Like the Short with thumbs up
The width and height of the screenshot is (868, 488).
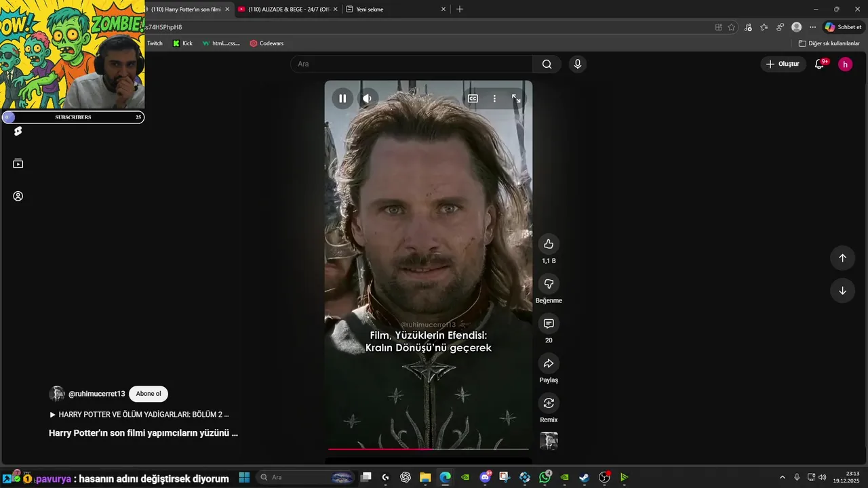point(549,244)
